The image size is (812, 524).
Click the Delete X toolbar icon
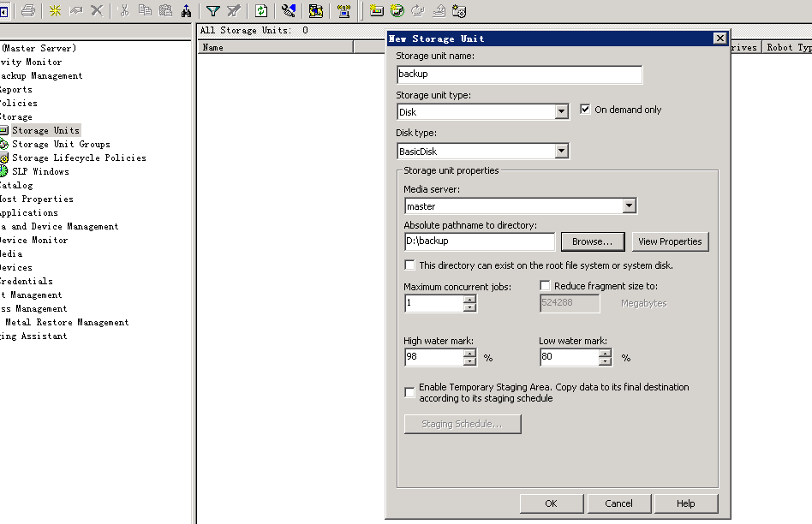point(96,10)
